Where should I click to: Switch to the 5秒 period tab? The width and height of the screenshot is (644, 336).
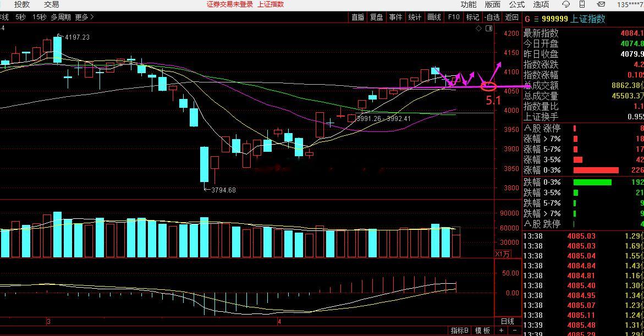[x=20, y=17]
